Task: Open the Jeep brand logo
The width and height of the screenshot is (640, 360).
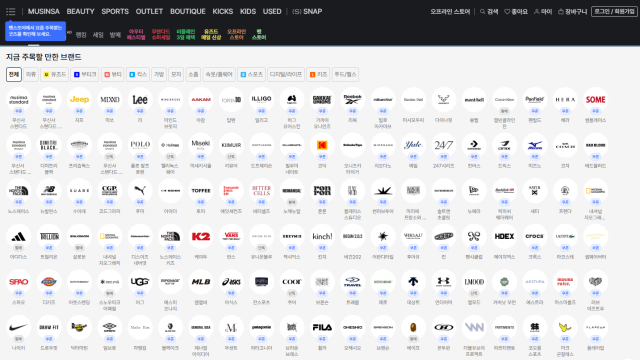Action: [79, 99]
